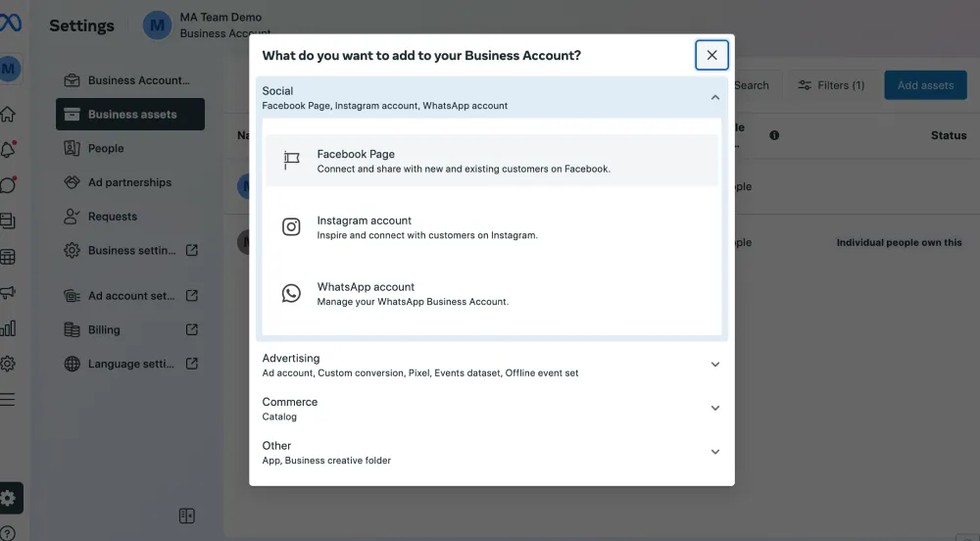Click the status info icon in table header

(774, 135)
